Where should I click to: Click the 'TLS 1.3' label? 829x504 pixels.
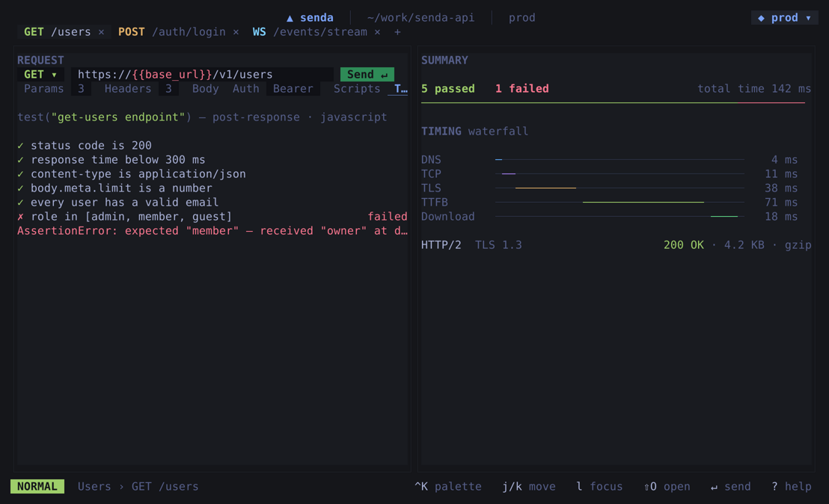tap(498, 245)
